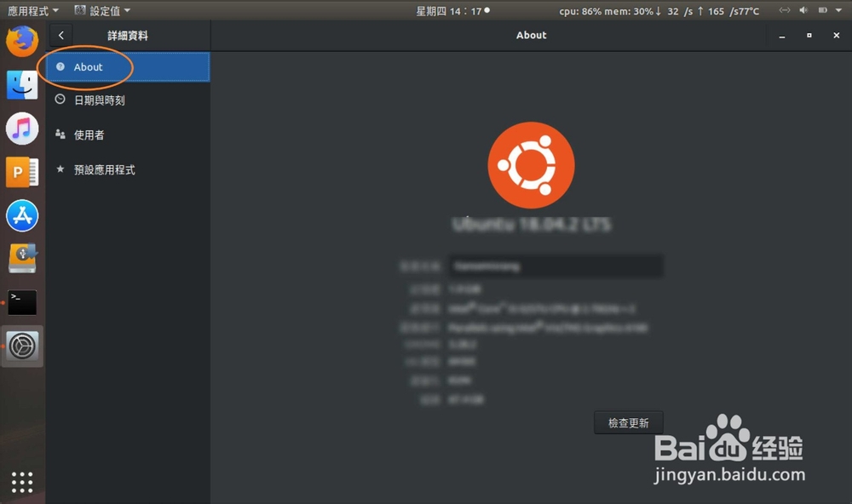Open the music player dock icon
Screen dimensions: 852x504
click(22, 129)
